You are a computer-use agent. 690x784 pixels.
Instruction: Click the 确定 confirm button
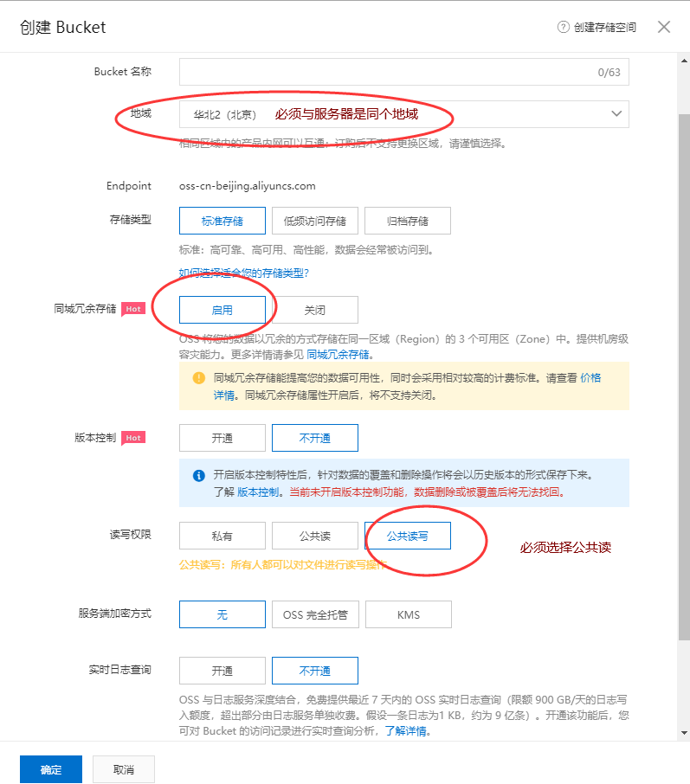(x=51, y=769)
